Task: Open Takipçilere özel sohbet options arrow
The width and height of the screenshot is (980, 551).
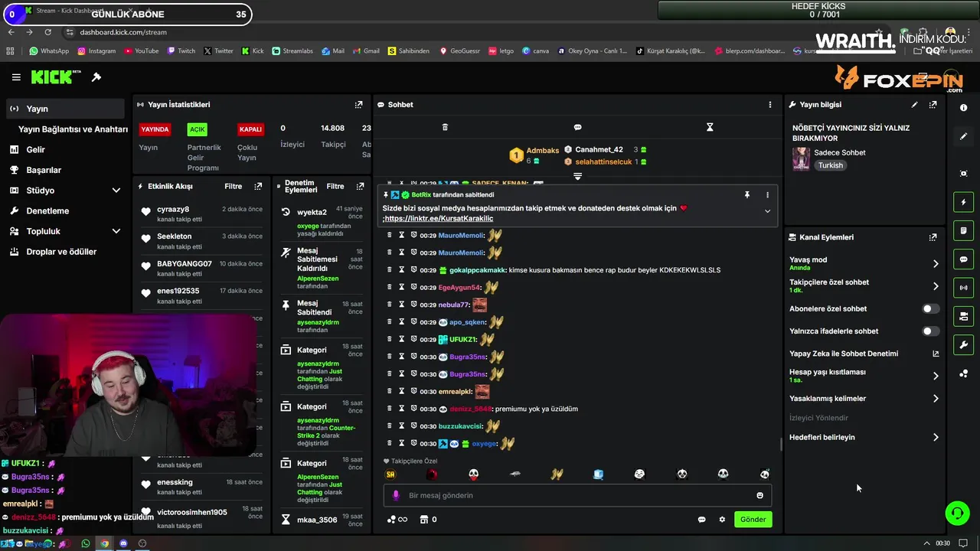Action: point(936,286)
